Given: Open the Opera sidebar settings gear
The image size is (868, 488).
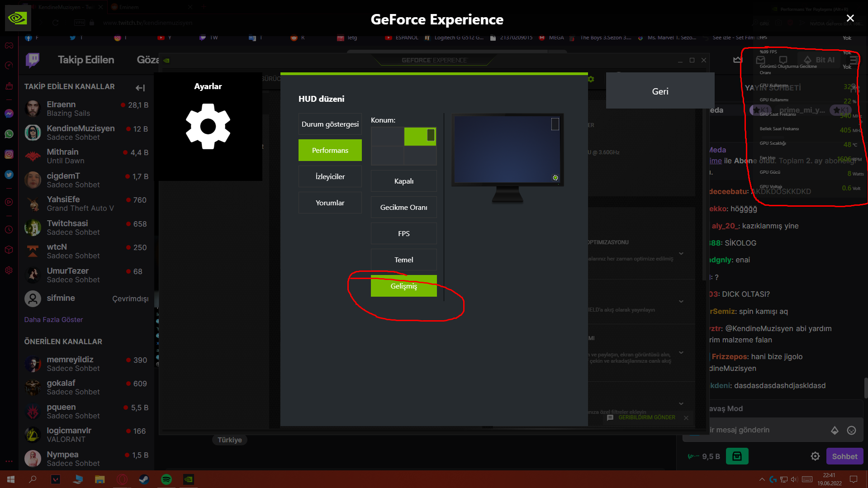Looking at the screenshot, I should coord(9,270).
